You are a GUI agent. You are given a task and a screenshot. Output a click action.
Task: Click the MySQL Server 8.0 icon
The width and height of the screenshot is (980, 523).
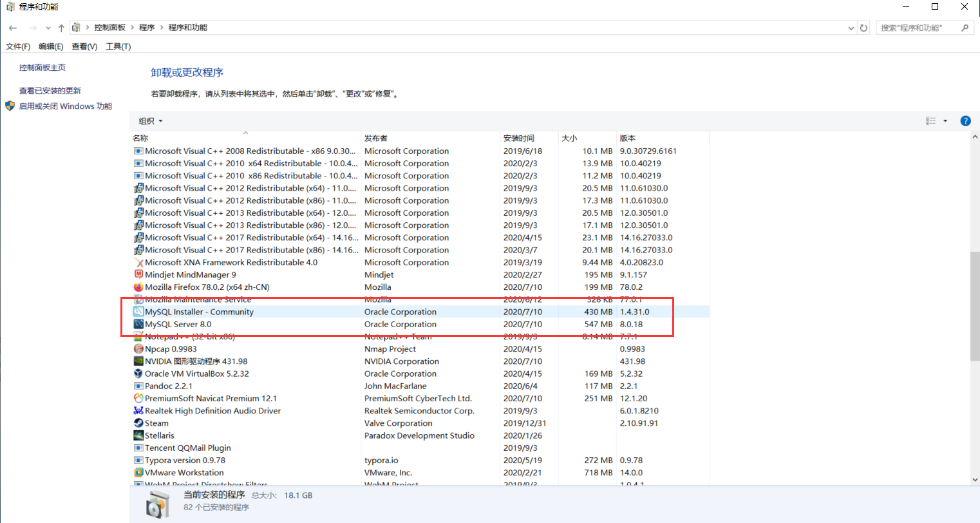tap(138, 324)
